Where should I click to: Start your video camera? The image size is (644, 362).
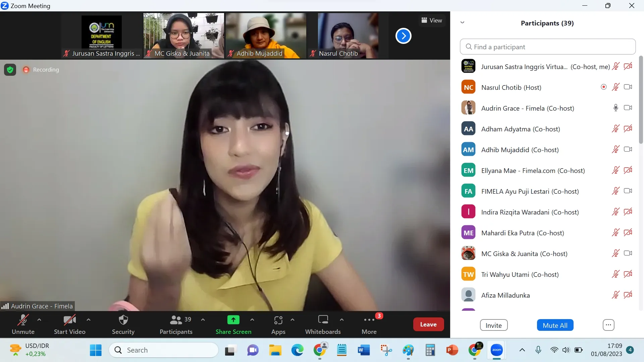70,324
